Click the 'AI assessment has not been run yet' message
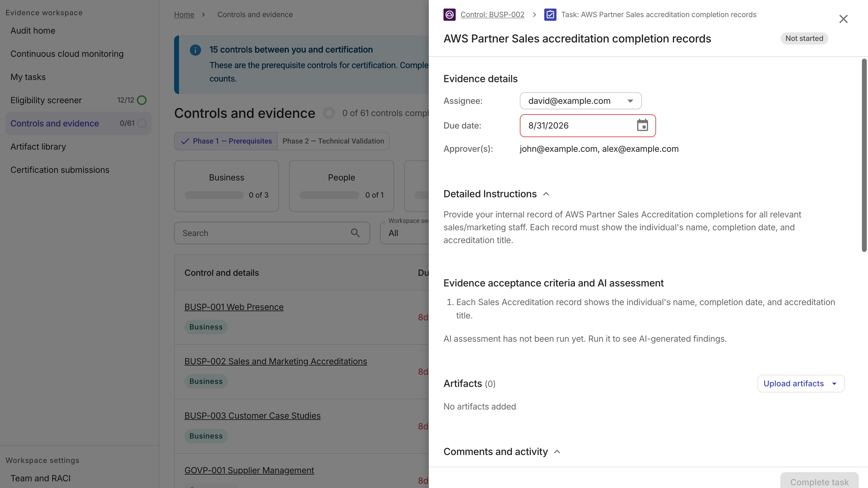This screenshot has width=868, height=488. (585, 339)
